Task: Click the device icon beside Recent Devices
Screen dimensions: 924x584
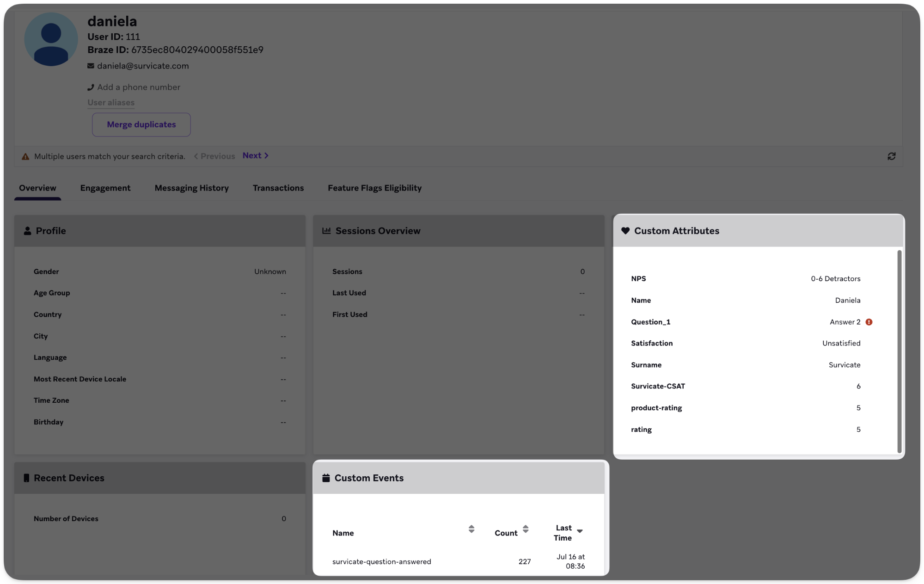Action: (x=27, y=478)
